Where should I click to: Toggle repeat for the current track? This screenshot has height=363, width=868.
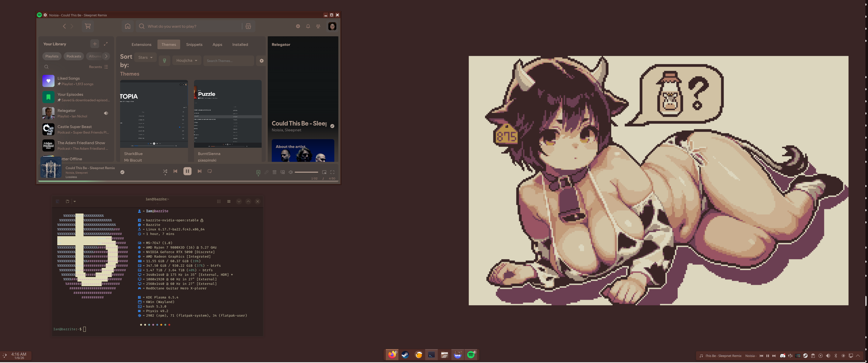(210, 171)
